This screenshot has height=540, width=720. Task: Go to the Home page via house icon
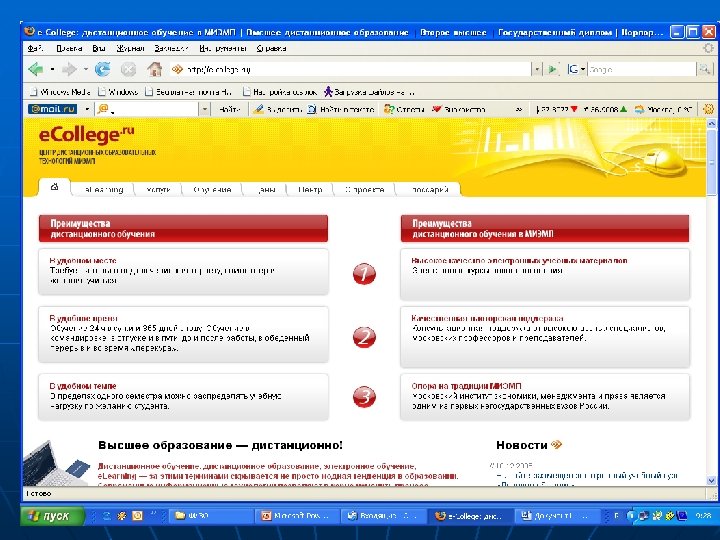click(x=154, y=69)
